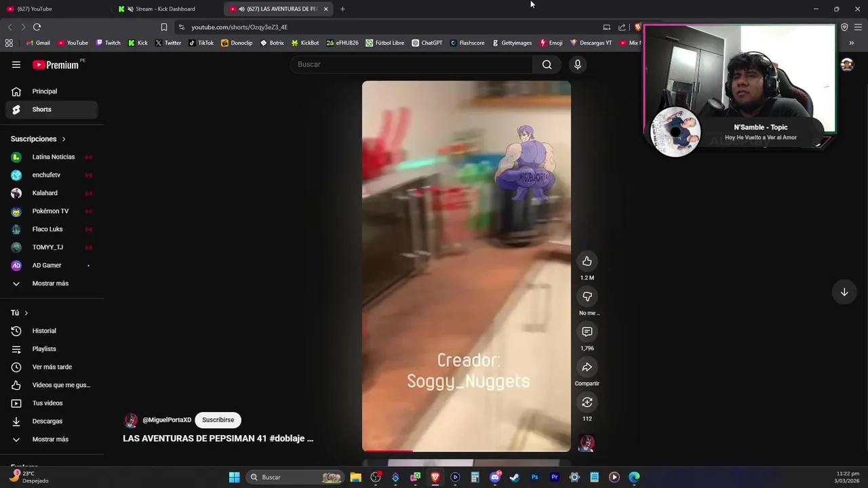Expand subscriptions list with Mostrar más
868x488 pixels.
click(52, 283)
